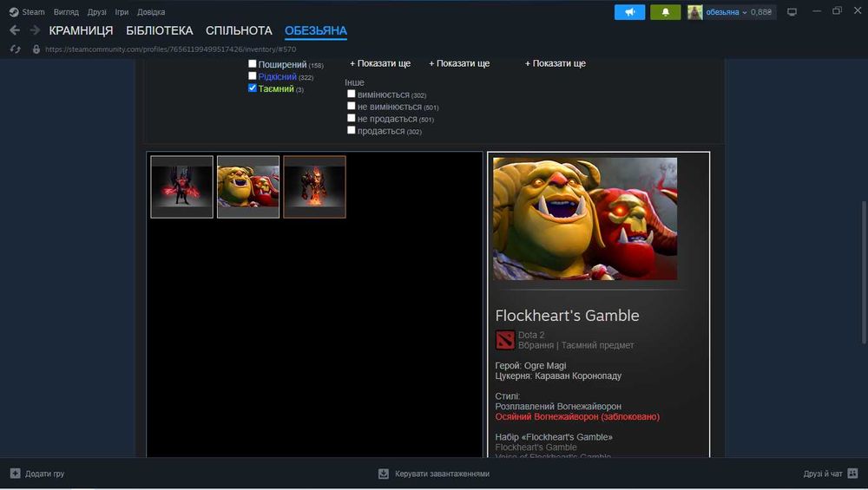Open notifications bell button
Image resolution: width=868 pixels, height=490 pixels.
pos(666,11)
